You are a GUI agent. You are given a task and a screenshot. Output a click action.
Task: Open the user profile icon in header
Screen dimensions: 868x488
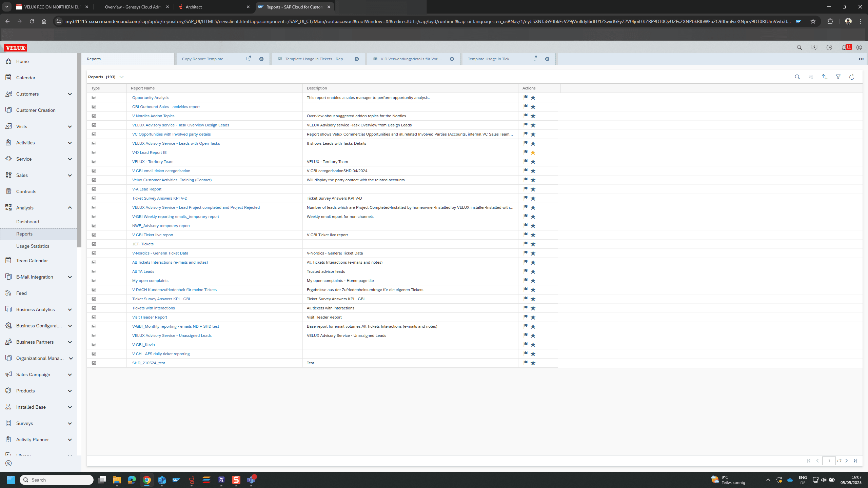[859, 47]
